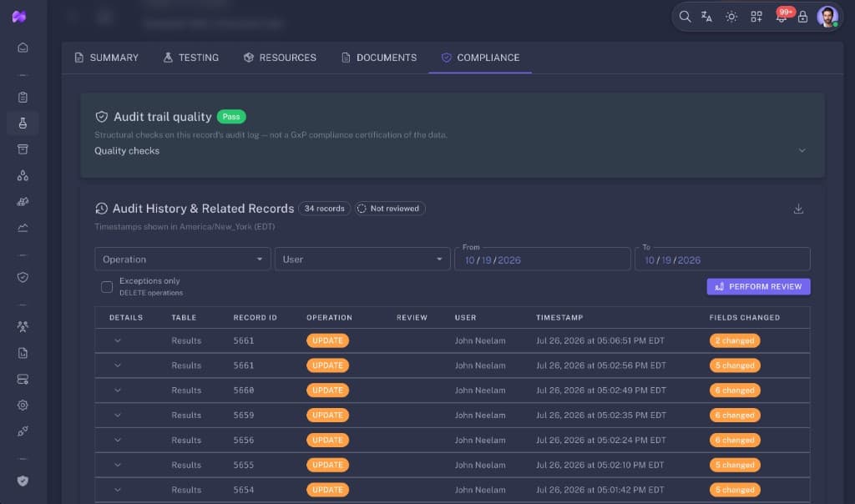Viewport: 855px width, 504px height.
Task: Click the TIMESTAMP column header
Action: tap(559, 318)
